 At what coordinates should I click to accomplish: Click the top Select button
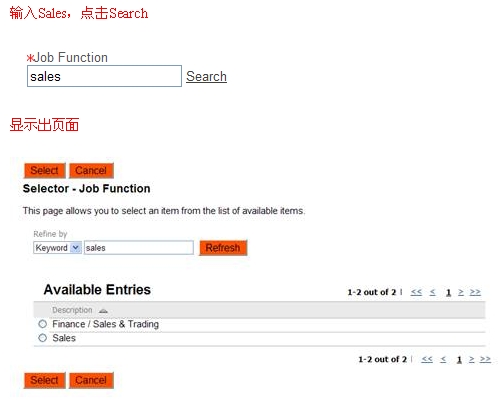[x=45, y=171]
